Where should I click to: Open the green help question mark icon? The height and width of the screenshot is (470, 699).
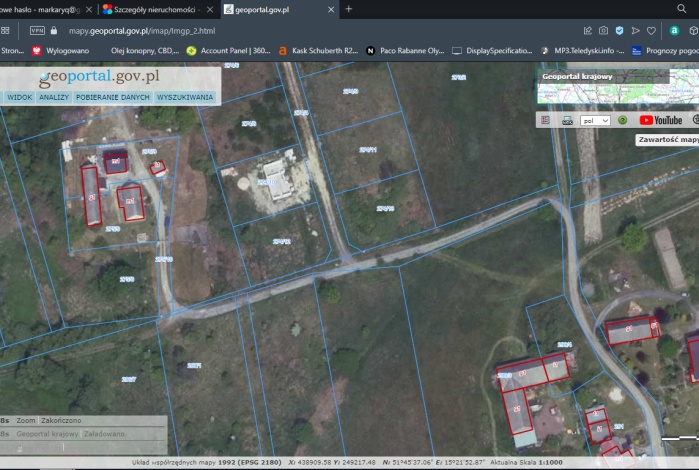click(622, 120)
